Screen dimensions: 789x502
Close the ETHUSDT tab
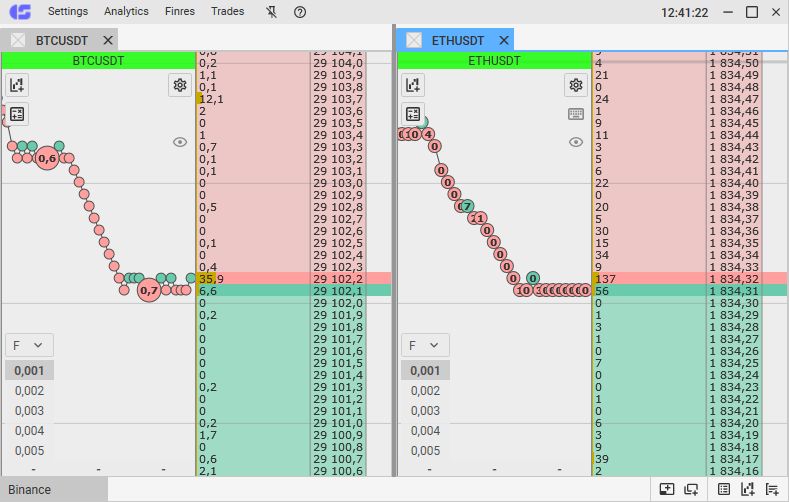[x=504, y=41]
